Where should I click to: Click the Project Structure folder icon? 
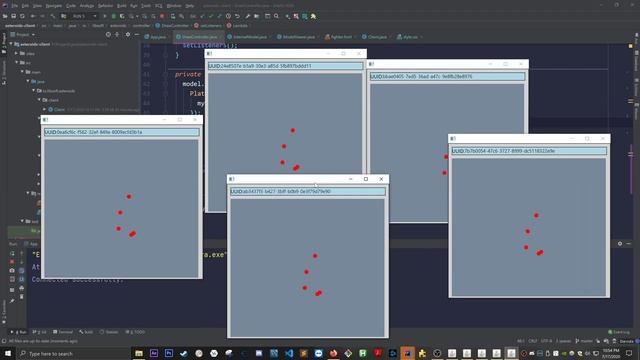point(257,16)
